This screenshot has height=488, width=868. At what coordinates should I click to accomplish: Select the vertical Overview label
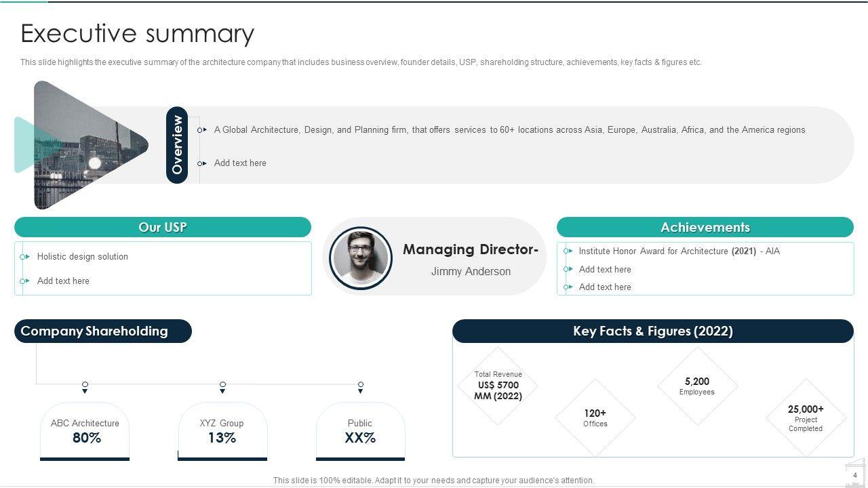point(177,145)
